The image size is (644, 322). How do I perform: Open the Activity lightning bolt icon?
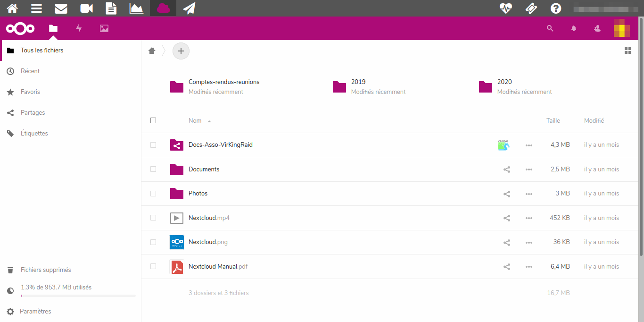(79, 28)
